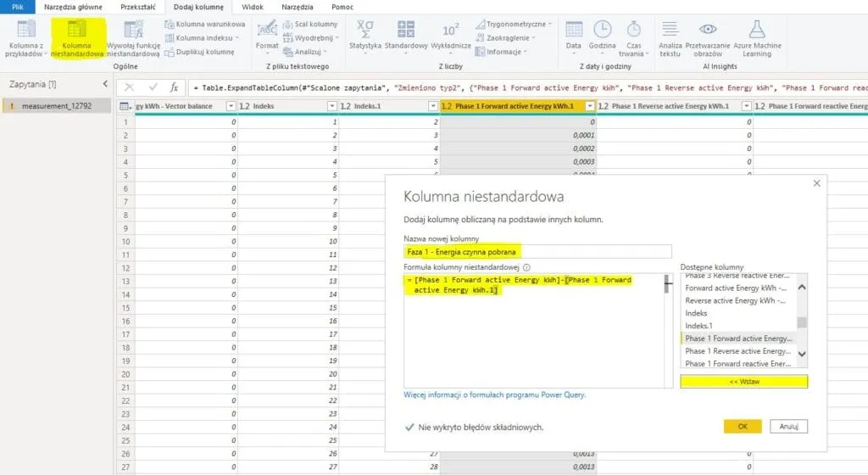Viewport: 868px width, 475px height.
Task: Click the data type icon of Indeks column
Action: [244, 106]
